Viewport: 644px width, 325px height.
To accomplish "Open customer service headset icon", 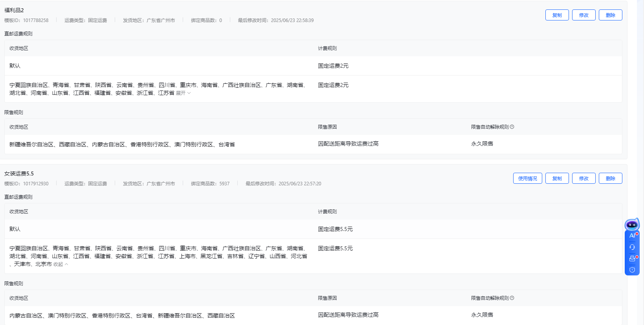I will tap(632, 247).
